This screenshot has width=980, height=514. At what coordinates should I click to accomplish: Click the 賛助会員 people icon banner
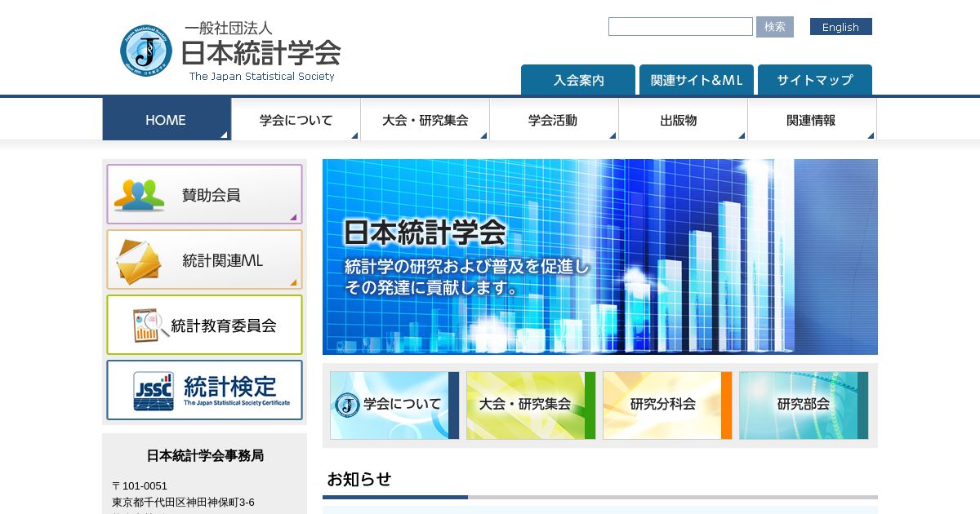[204, 194]
